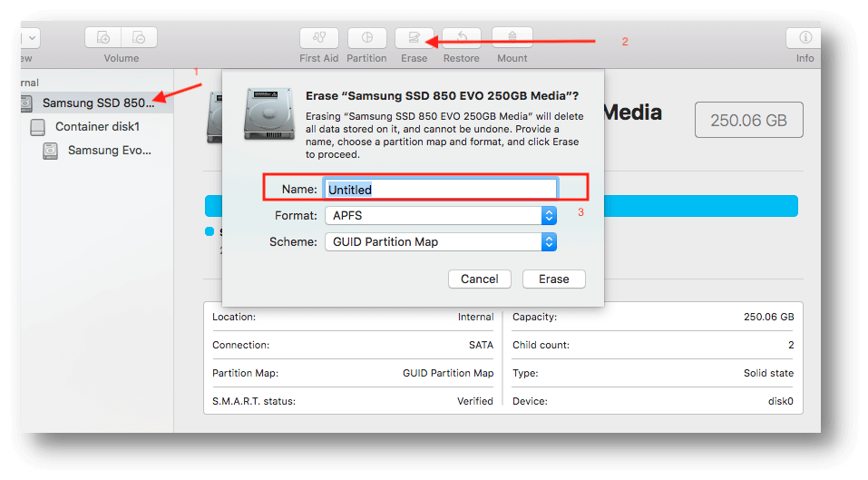The image size is (868, 480).
Task: Click the Connection value SATA
Action: pyautogui.click(x=481, y=345)
